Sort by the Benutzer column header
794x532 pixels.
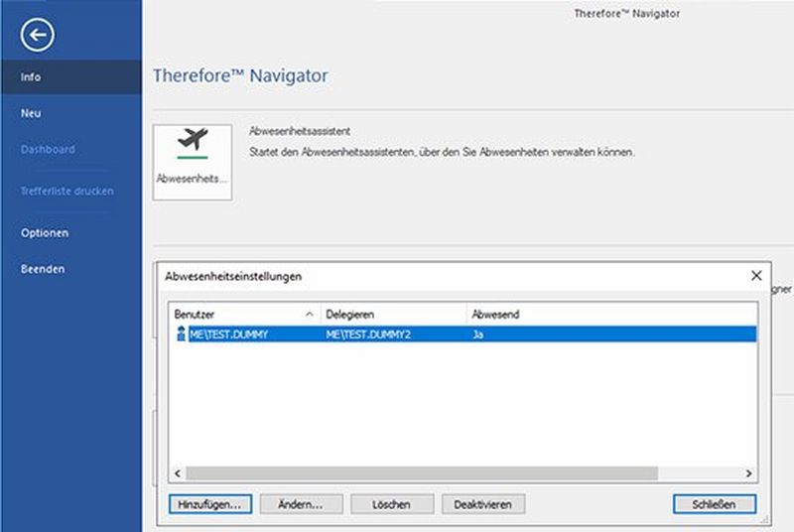pyautogui.click(x=244, y=315)
